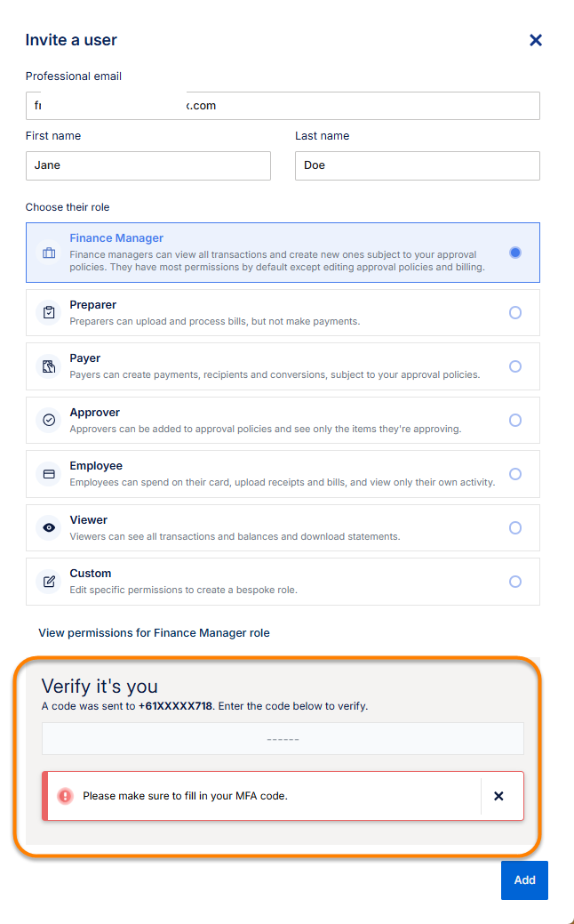Click the Approver checkmark circle icon
The height and width of the screenshot is (924, 574).
[x=49, y=420]
